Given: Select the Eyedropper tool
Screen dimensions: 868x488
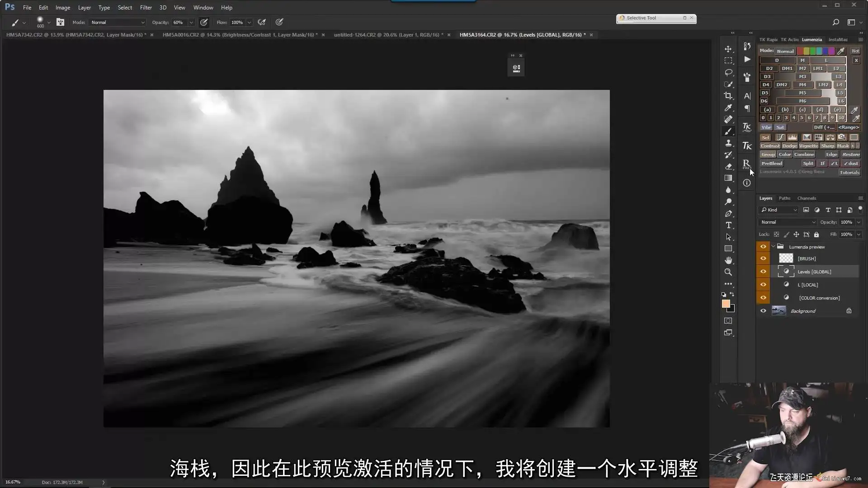Looking at the screenshot, I should coord(728,108).
